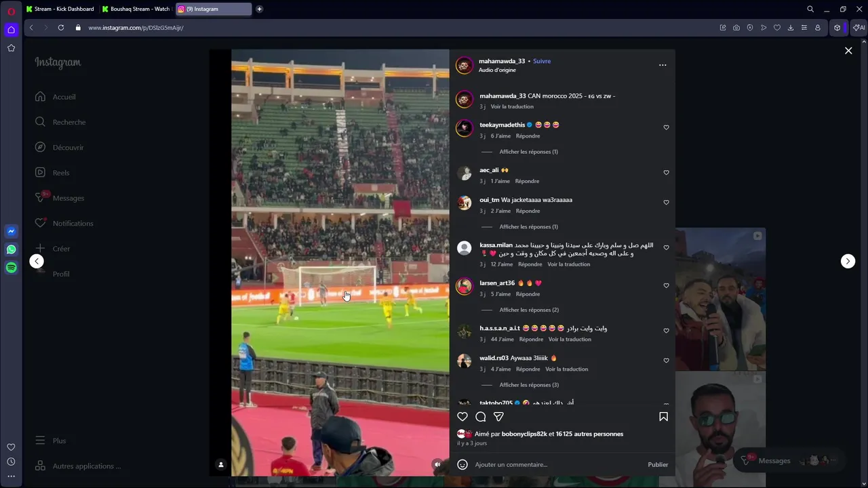The width and height of the screenshot is (868, 488).
Task: Mute the video sound with the speaker icon
Action: 437,464
